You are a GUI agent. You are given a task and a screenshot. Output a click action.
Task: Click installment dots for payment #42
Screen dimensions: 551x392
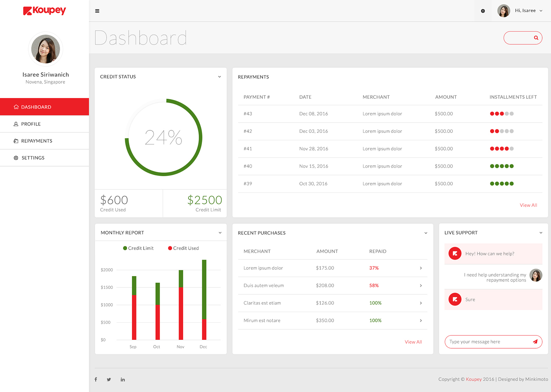tap(502, 131)
